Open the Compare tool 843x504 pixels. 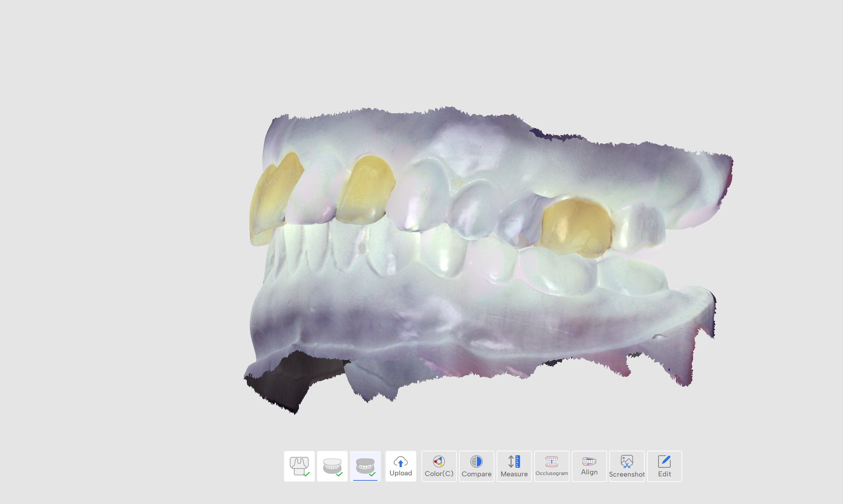click(477, 466)
